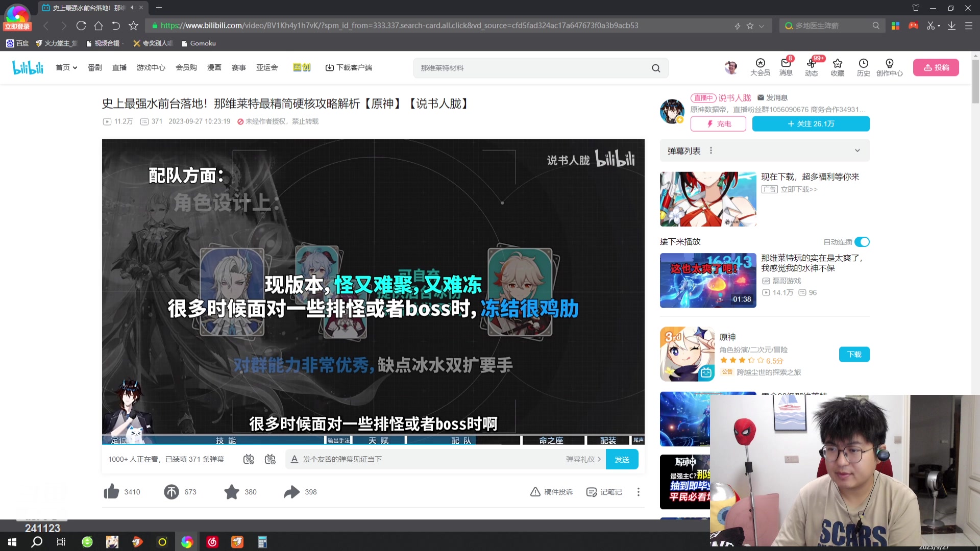Click 发消息 send message link

click(x=772, y=97)
